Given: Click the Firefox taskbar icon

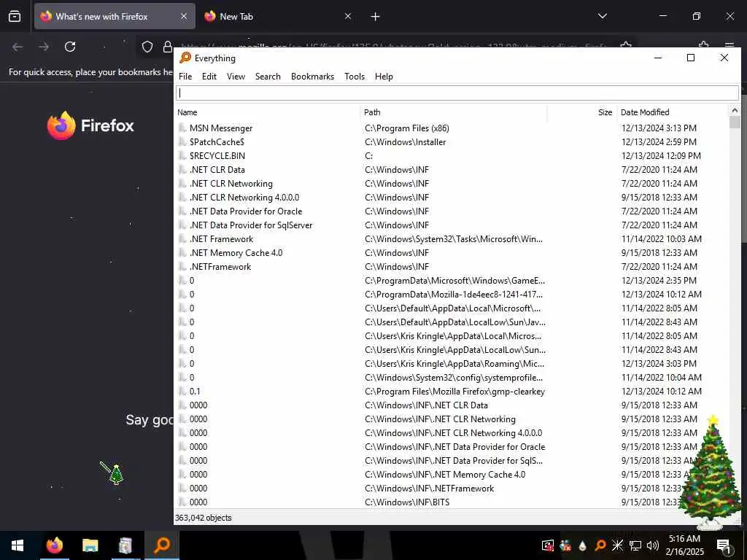Looking at the screenshot, I should click(x=54, y=545).
